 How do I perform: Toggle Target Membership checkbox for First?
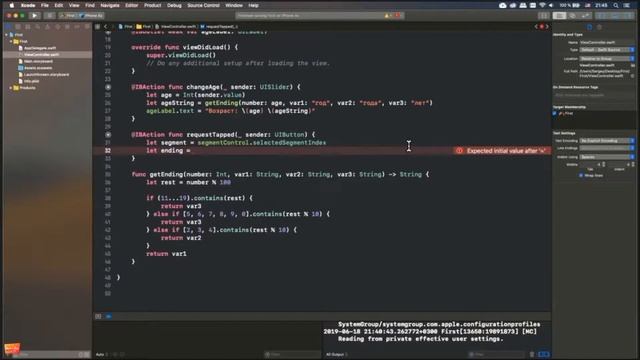click(555, 113)
